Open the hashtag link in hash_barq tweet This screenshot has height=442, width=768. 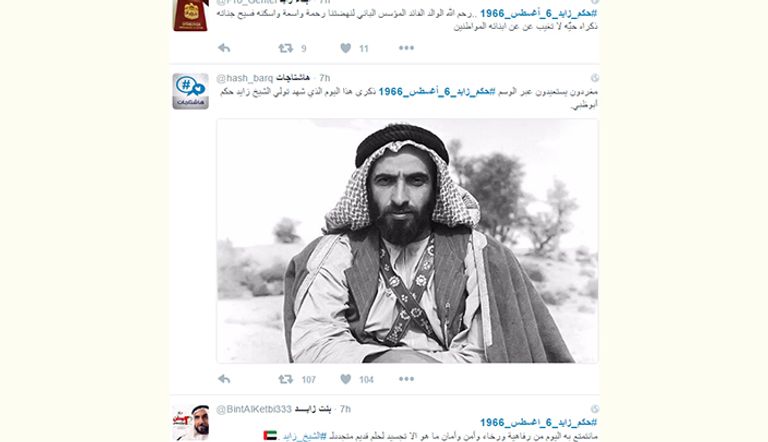(x=437, y=92)
